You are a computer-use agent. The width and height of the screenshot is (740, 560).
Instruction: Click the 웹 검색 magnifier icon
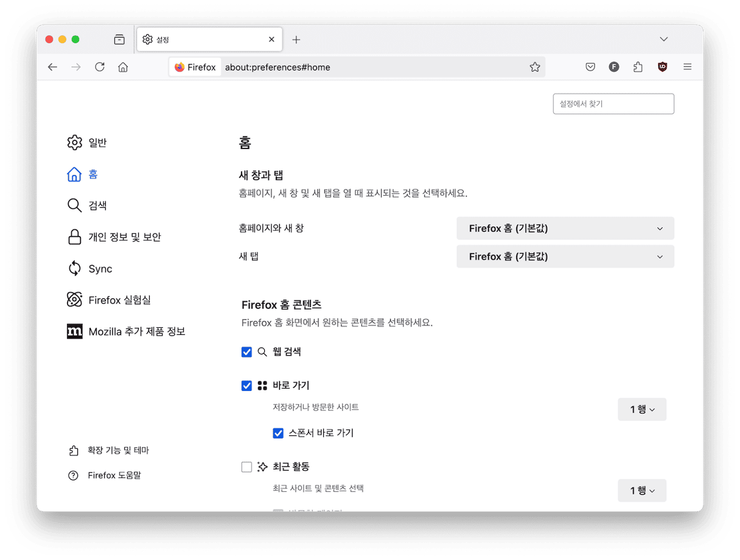click(262, 352)
